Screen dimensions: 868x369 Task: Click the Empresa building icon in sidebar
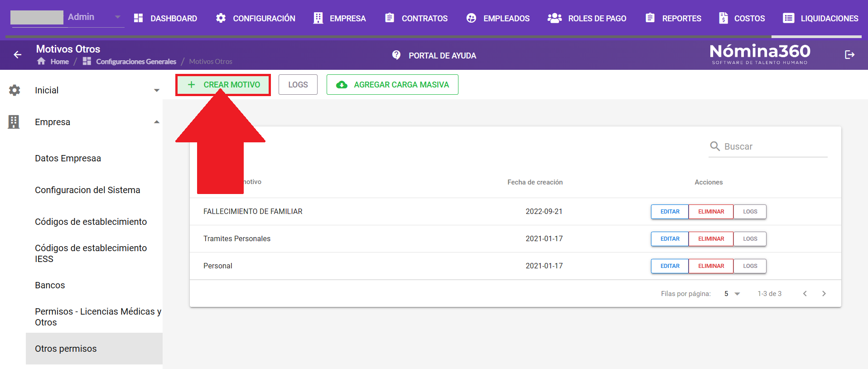point(14,122)
